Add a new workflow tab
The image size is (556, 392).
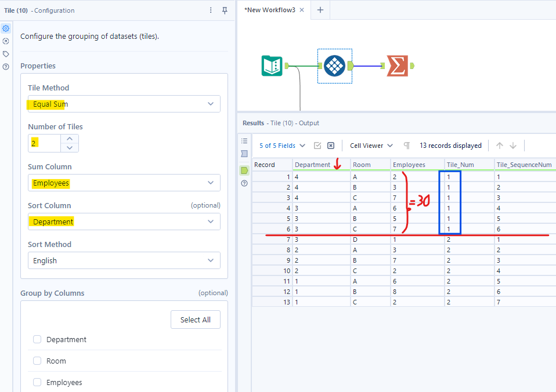(x=320, y=10)
